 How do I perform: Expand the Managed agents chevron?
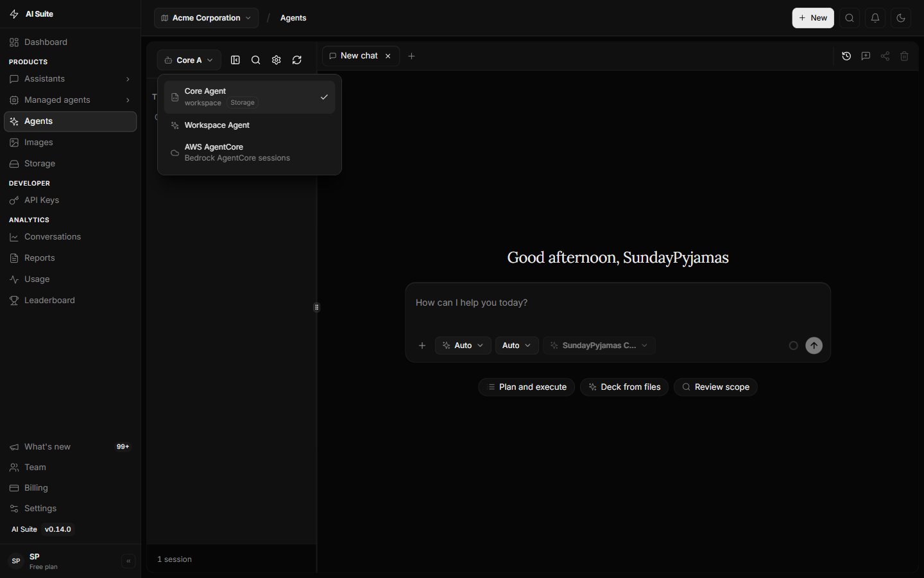(128, 100)
